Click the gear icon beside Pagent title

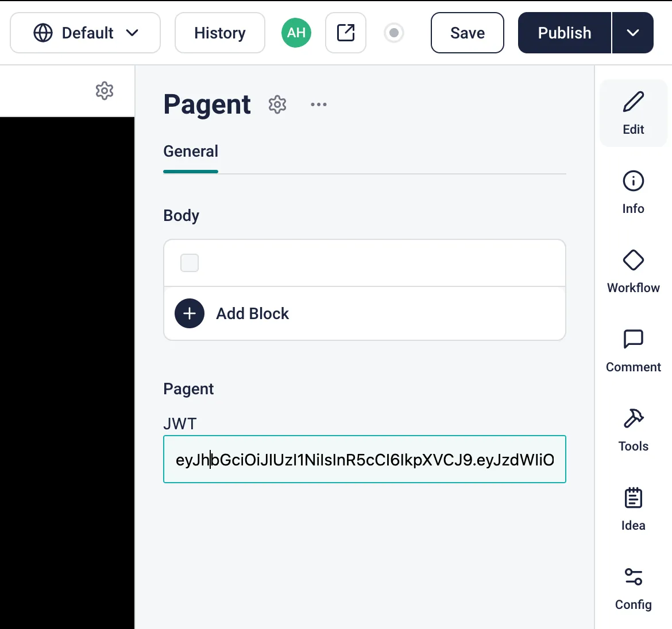pyautogui.click(x=277, y=104)
